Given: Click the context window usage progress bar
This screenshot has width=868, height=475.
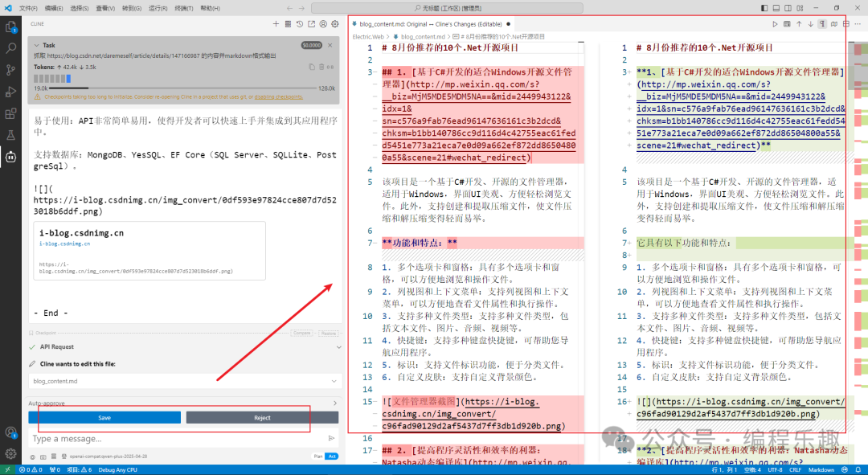Looking at the screenshot, I should point(183,88).
